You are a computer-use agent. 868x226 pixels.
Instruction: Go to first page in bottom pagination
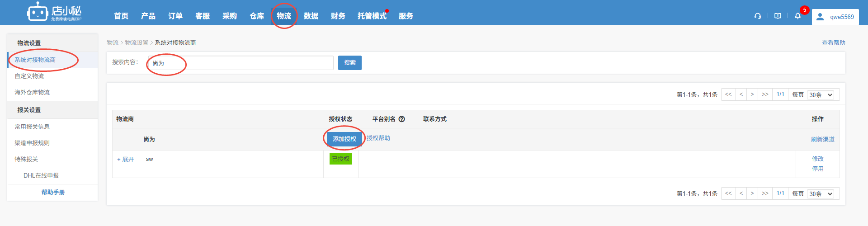coord(728,193)
